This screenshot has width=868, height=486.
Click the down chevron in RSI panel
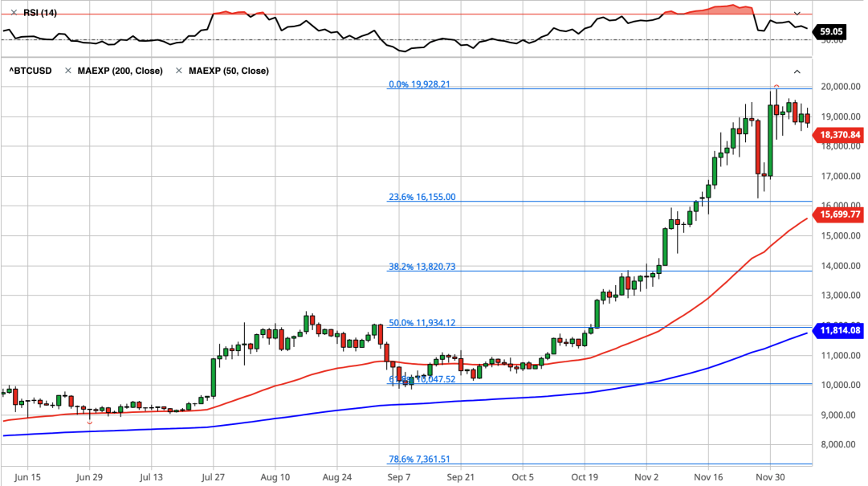point(797,14)
